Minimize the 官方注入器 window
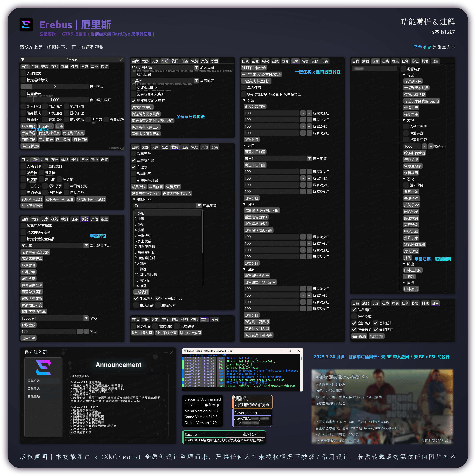Image resolution: width=476 pixels, height=476 pixels. pos(166,353)
